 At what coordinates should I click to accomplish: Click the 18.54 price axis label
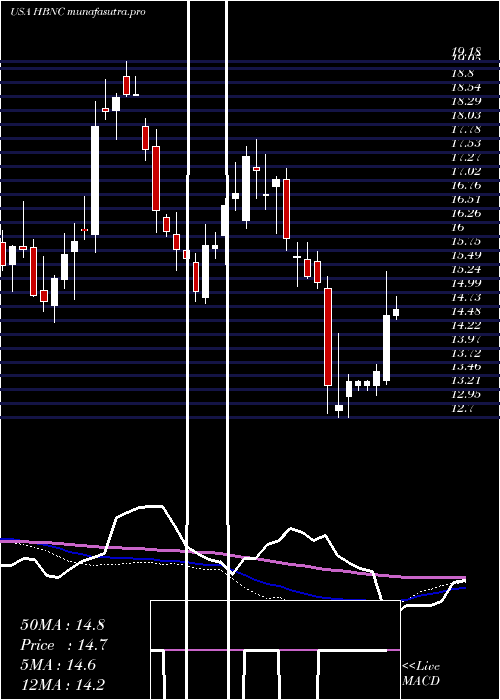coord(466,87)
